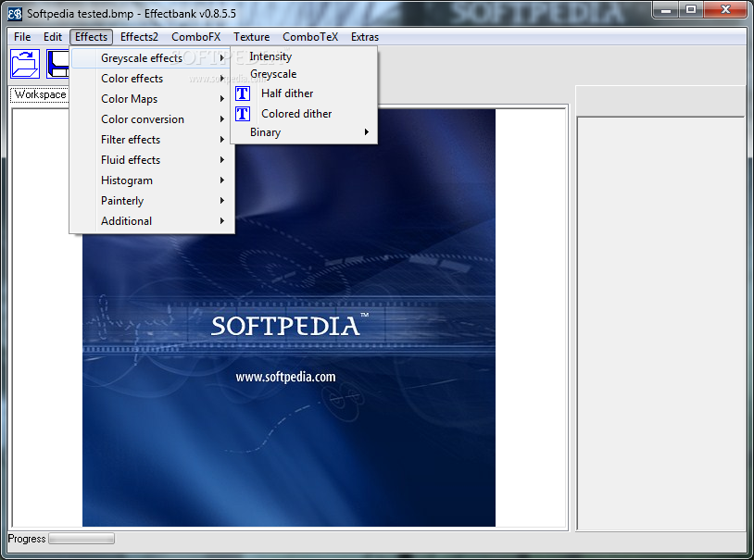The height and width of the screenshot is (560, 754).
Task: Expand the Painterly submenu
Action: click(x=152, y=201)
